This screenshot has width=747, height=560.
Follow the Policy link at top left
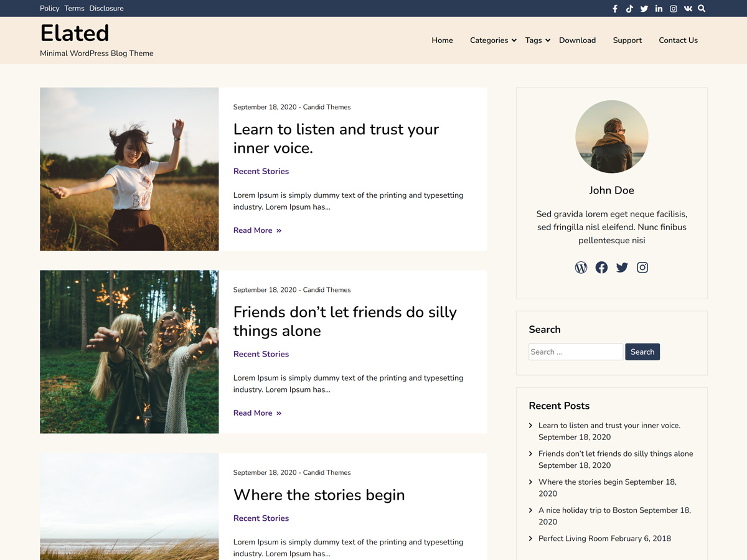pos(49,8)
